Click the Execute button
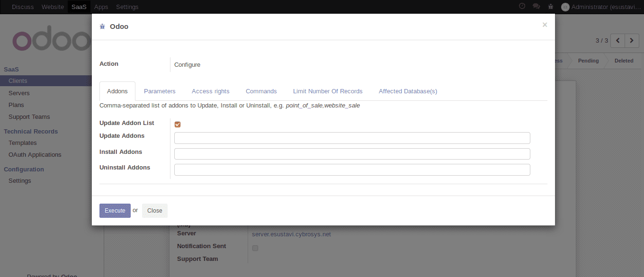The height and width of the screenshot is (277, 644). [x=115, y=211]
